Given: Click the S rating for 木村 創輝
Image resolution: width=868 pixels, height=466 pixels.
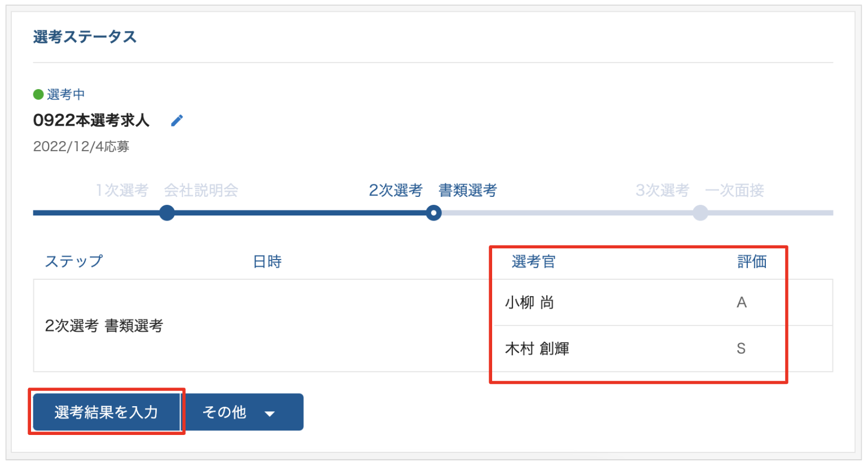Looking at the screenshot, I should 741,349.
